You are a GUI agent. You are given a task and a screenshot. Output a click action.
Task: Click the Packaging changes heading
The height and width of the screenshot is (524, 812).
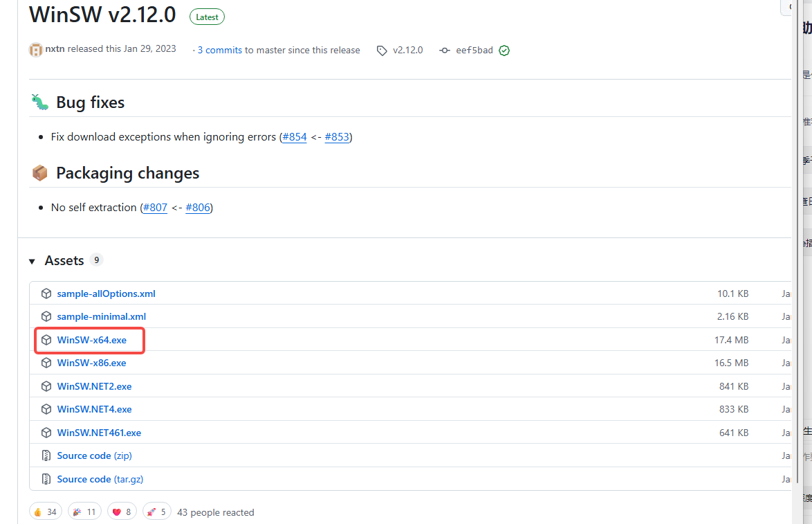pyautogui.click(x=127, y=173)
